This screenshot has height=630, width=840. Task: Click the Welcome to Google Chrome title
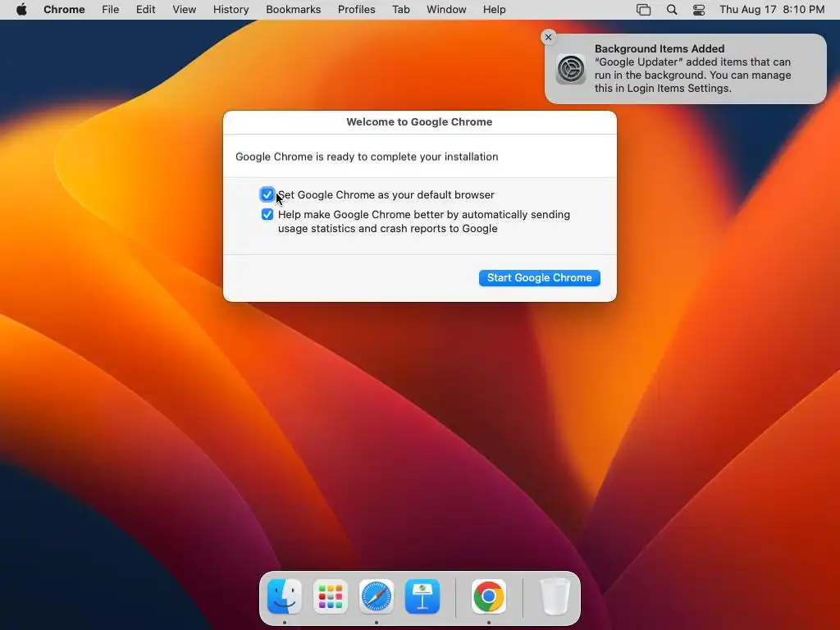click(x=419, y=121)
